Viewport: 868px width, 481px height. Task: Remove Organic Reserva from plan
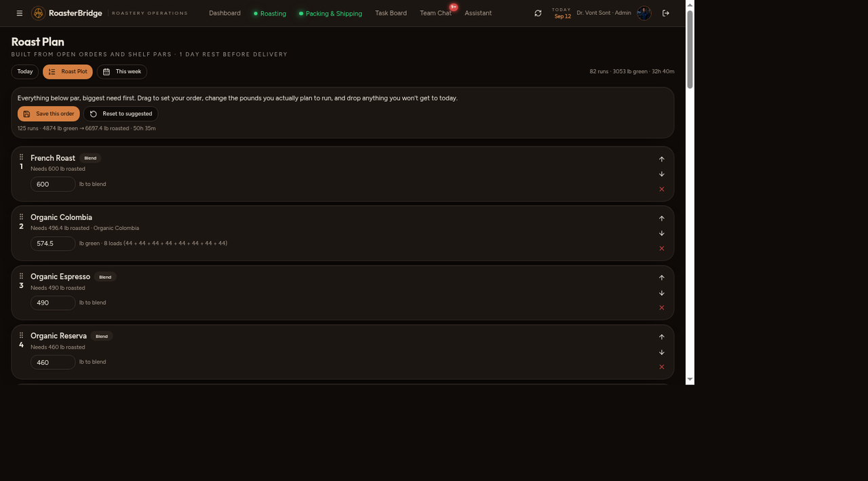tap(662, 367)
